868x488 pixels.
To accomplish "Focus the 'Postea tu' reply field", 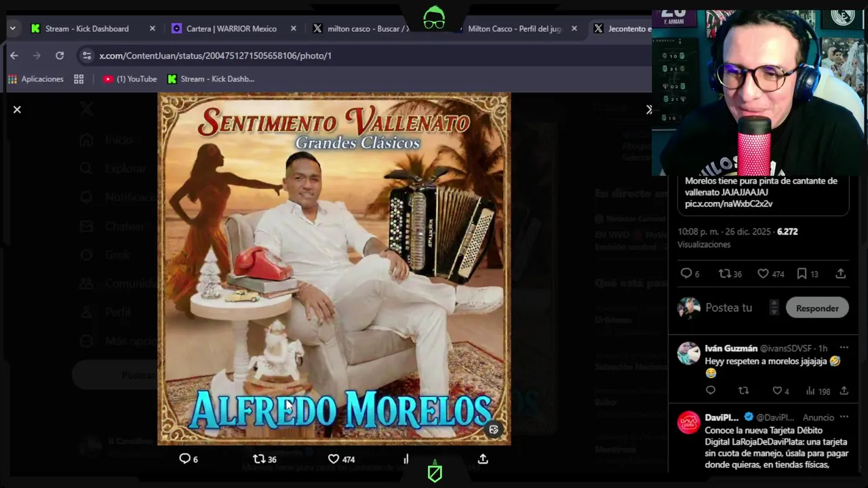I will coord(729,308).
